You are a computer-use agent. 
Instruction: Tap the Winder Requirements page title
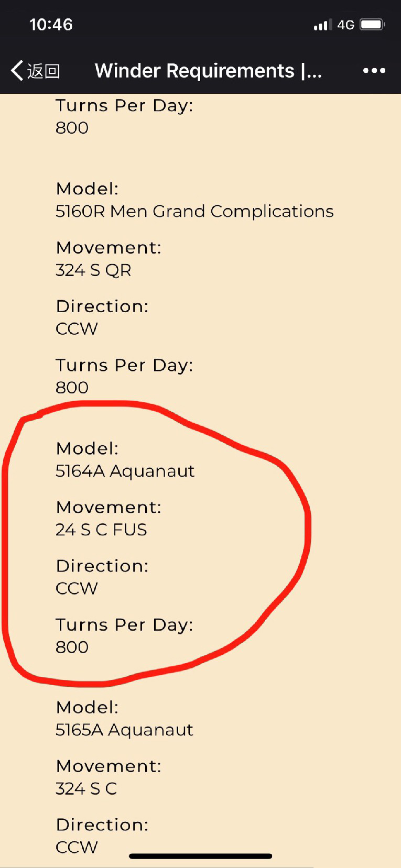208,71
